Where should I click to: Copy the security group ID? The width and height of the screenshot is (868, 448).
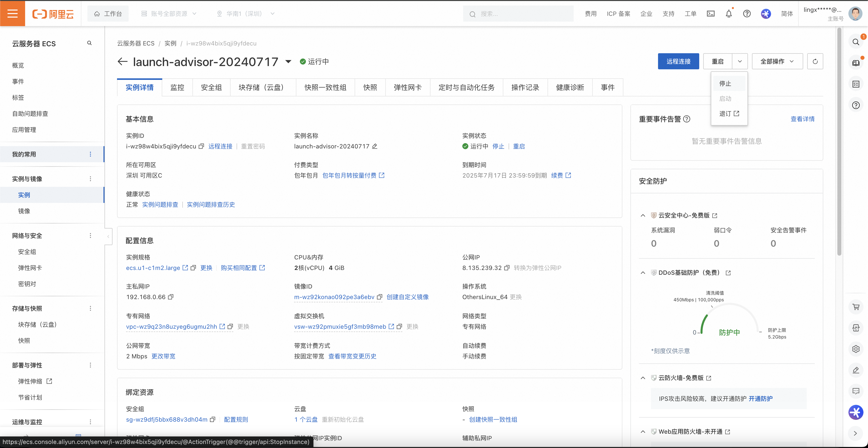tap(212, 419)
